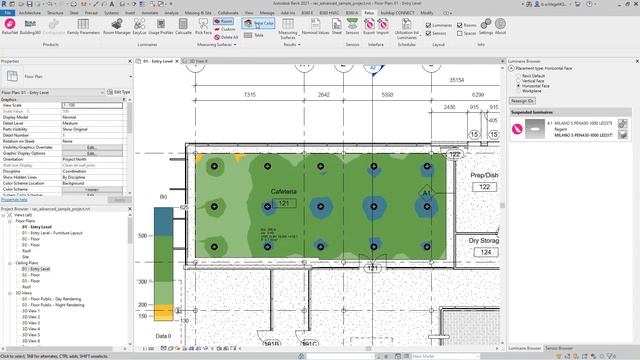Select the Vertical Face placement radio
640x360 pixels.
[x=518, y=81]
